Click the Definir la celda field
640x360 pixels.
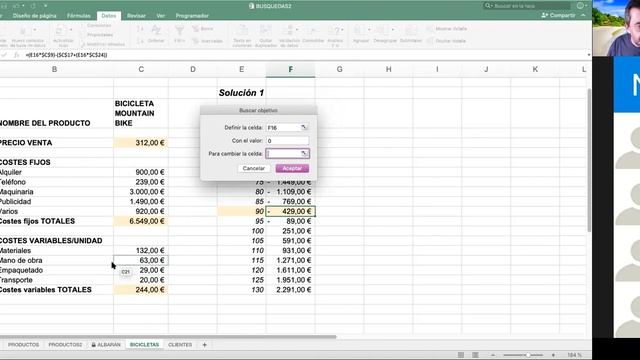283,127
